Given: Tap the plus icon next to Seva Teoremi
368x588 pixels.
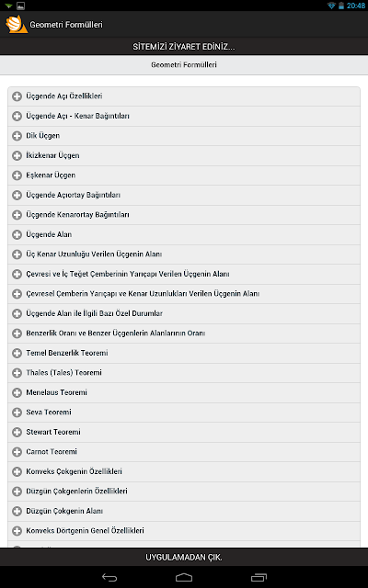Looking at the screenshot, I should 17,413.
